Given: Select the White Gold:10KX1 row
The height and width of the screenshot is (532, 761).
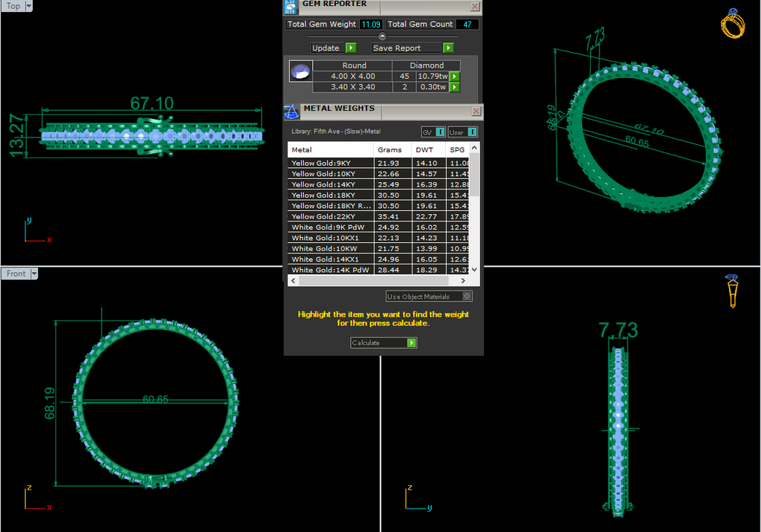Looking at the screenshot, I should pyautogui.click(x=378, y=238).
